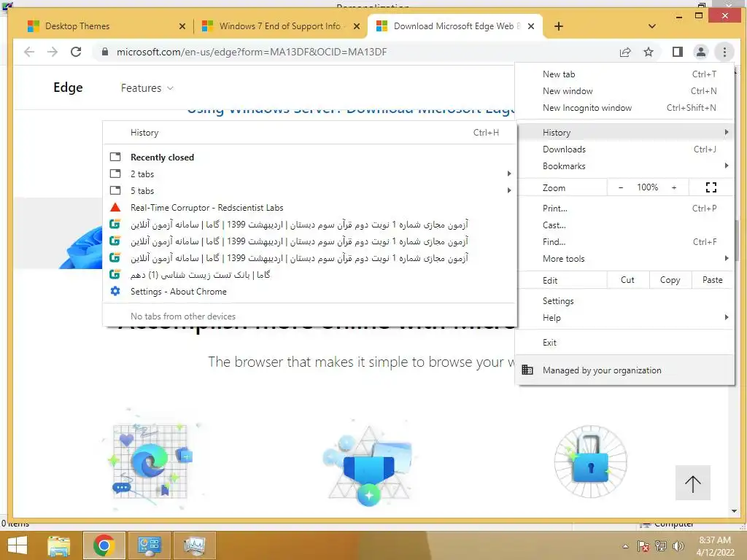The width and height of the screenshot is (747, 560).
Task: Reopen Settings - About Chrome entry
Action: pos(309,292)
